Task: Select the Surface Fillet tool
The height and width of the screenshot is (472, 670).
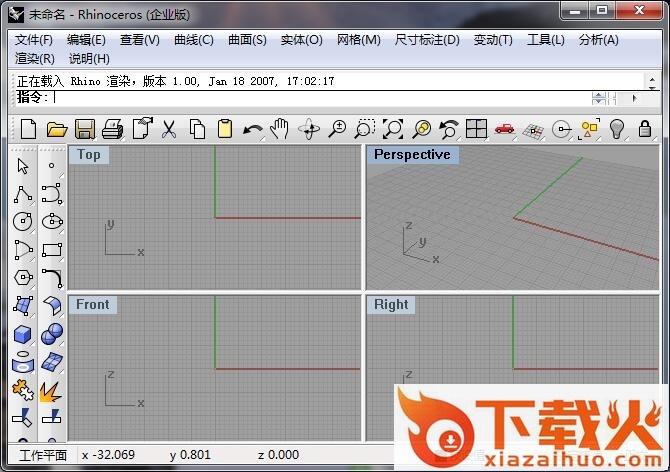Action: tap(52, 306)
